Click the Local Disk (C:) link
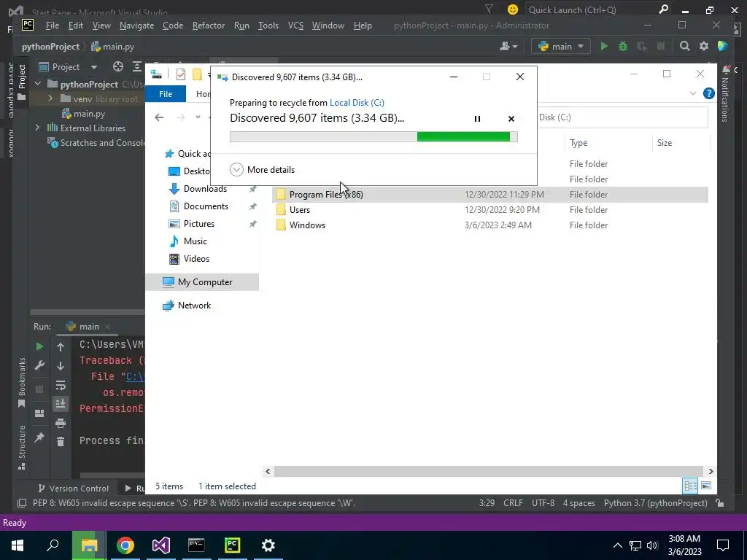The width and height of the screenshot is (747, 560). (x=357, y=102)
